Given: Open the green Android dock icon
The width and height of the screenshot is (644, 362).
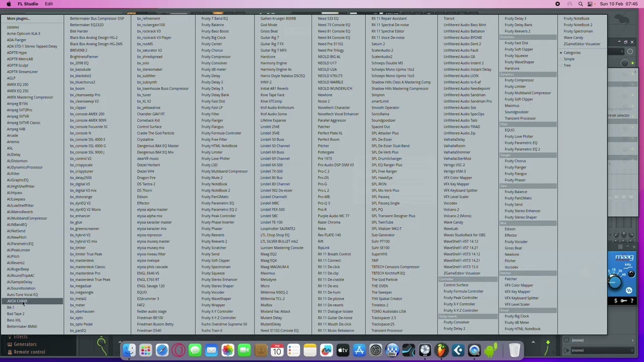Looking at the screenshot, I should 491,350.
